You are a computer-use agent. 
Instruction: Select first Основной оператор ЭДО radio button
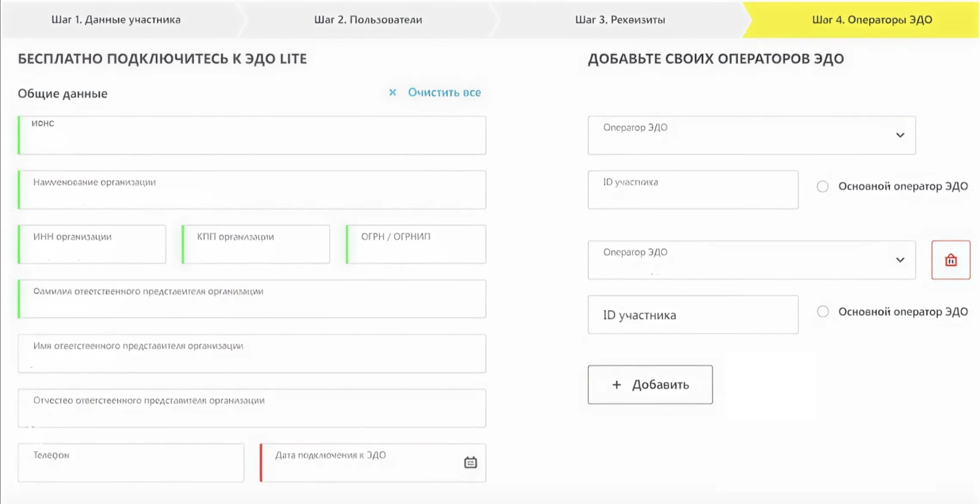click(x=823, y=187)
